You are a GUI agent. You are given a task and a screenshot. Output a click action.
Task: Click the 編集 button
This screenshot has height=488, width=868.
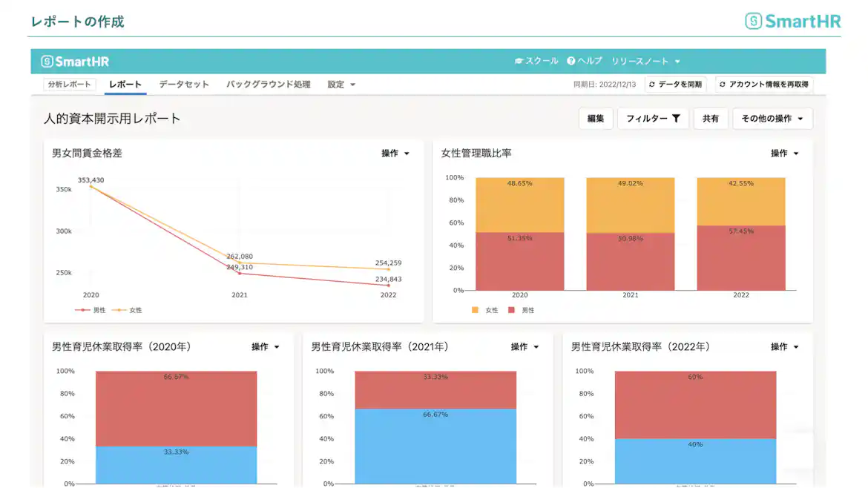596,118
